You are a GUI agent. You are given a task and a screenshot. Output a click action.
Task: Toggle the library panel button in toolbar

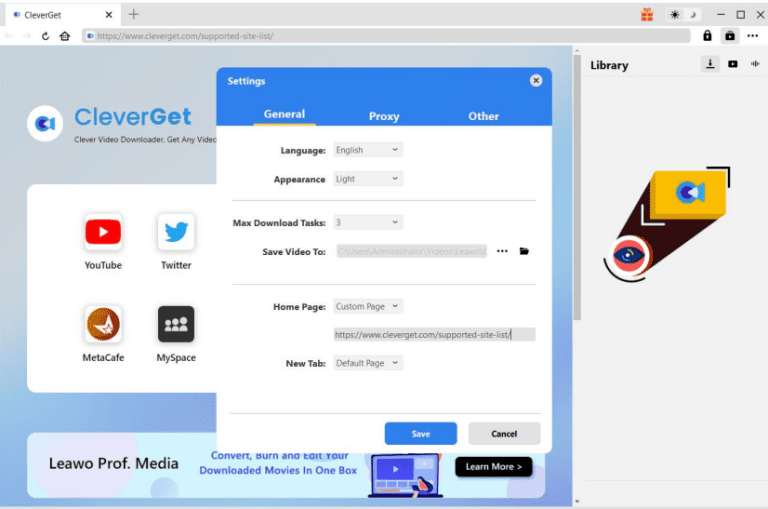coord(730,35)
